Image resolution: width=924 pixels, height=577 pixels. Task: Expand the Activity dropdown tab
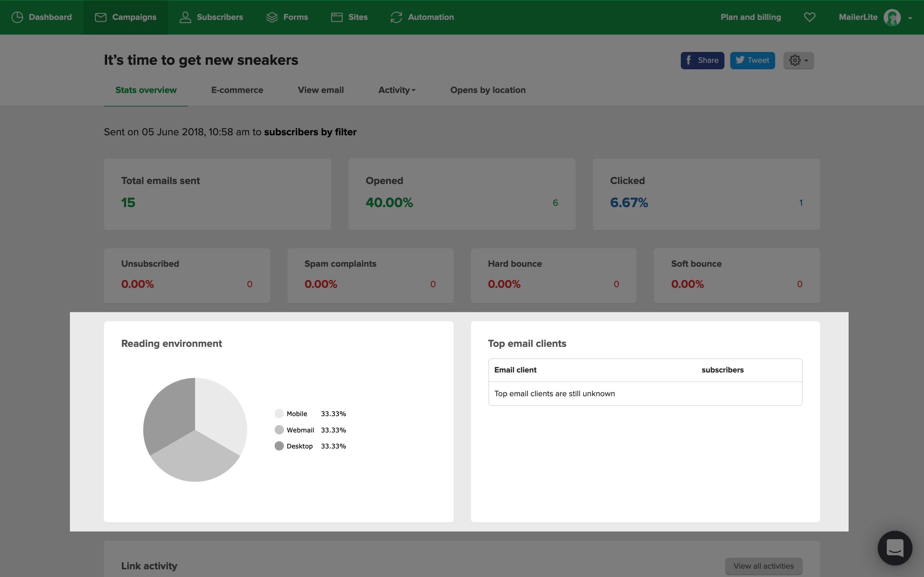(397, 90)
